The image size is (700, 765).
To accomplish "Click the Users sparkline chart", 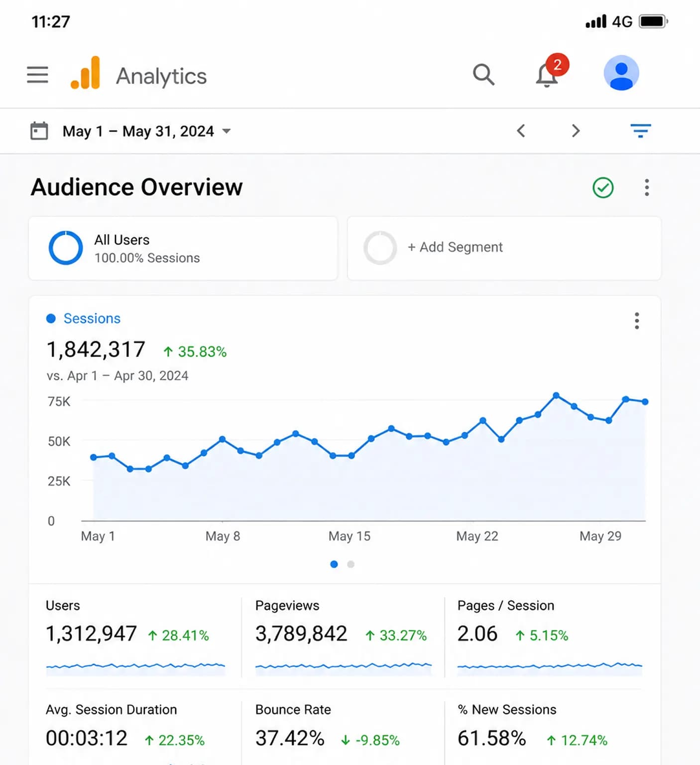I will pyautogui.click(x=135, y=668).
